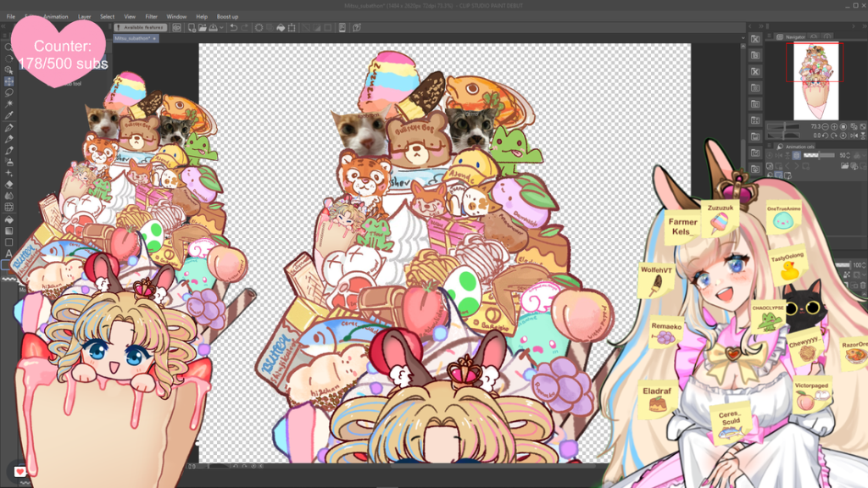Click the Navigator canvas thumbnail preview
This screenshot has height=488, width=868.
tap(815, 80)
